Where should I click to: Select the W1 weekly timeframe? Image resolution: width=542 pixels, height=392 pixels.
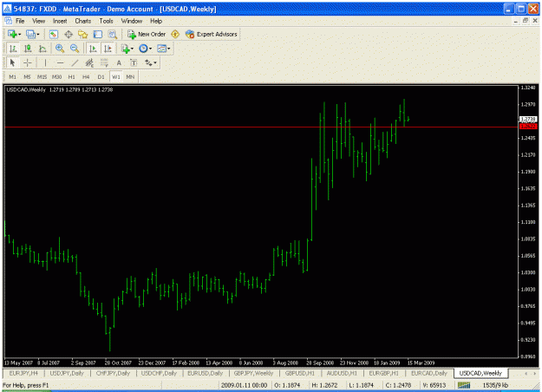click(115, 76)
